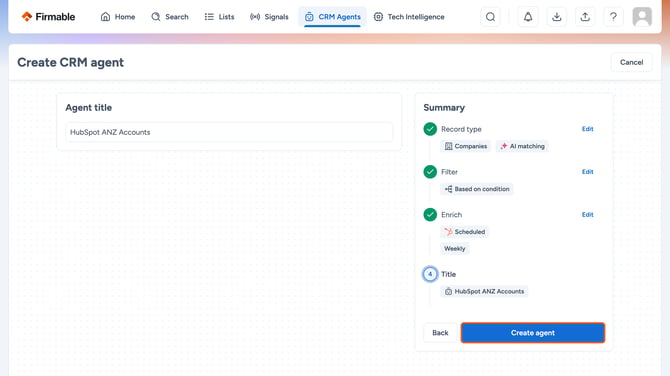This screenshot has width=670, height=376.
Task: Switch to the Lists tab
Action: (x=219, y=17)
